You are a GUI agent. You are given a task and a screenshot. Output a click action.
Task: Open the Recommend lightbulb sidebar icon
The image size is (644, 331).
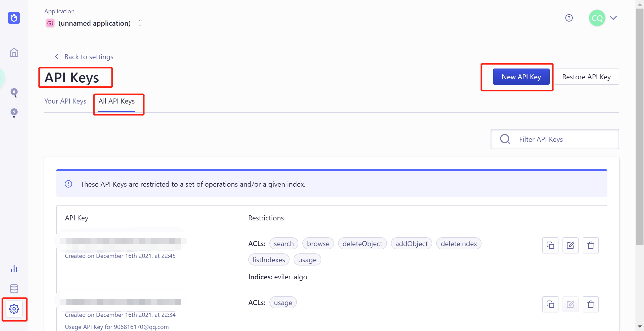14,113
